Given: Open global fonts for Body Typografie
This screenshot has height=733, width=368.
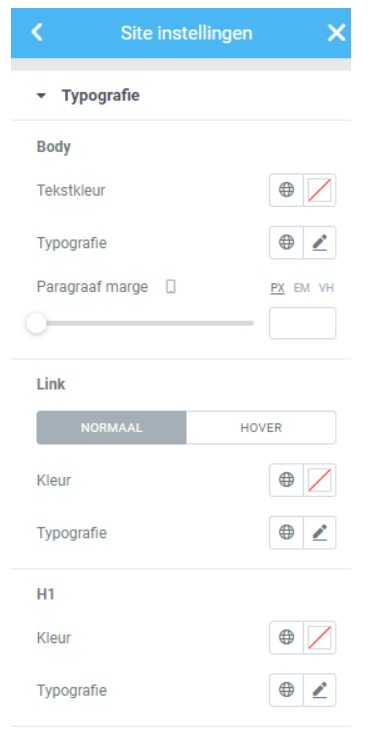Looking at the screenshot, I should 286,242.
